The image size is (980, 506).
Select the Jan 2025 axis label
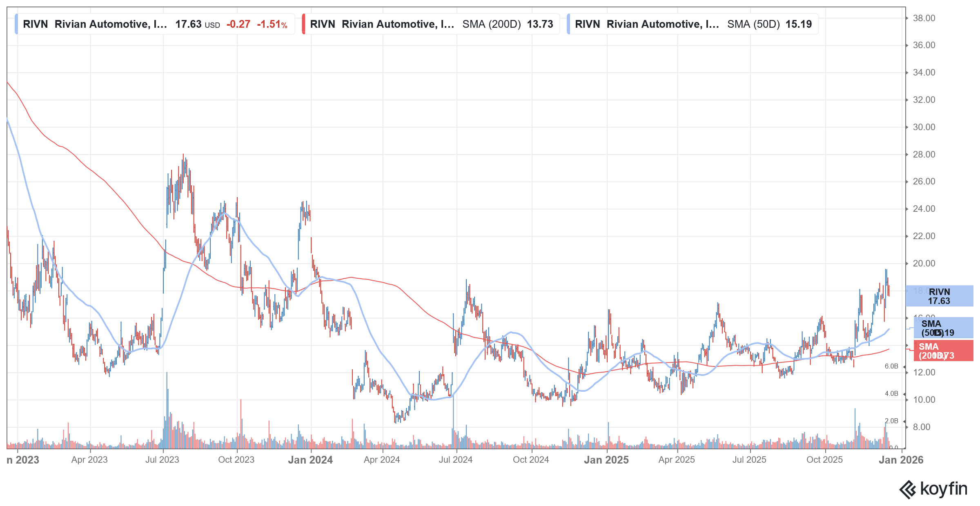coord(607,460)
